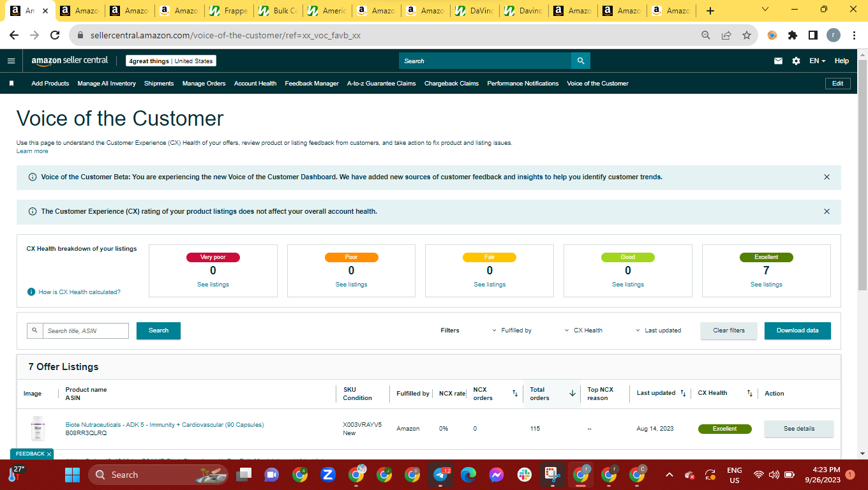This screenshot has height=490, width=868.
Task: Open the Chrome three-dot menu
Action: (854, 36)
